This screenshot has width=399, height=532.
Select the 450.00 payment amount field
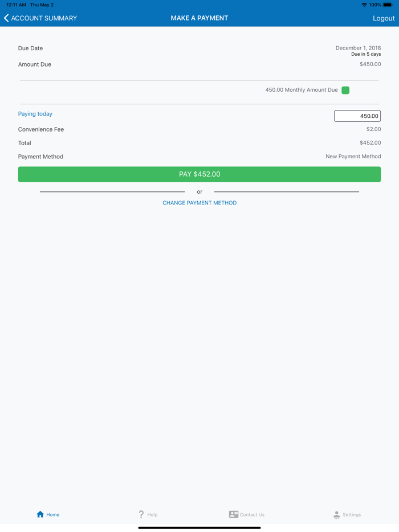(357, 116)
